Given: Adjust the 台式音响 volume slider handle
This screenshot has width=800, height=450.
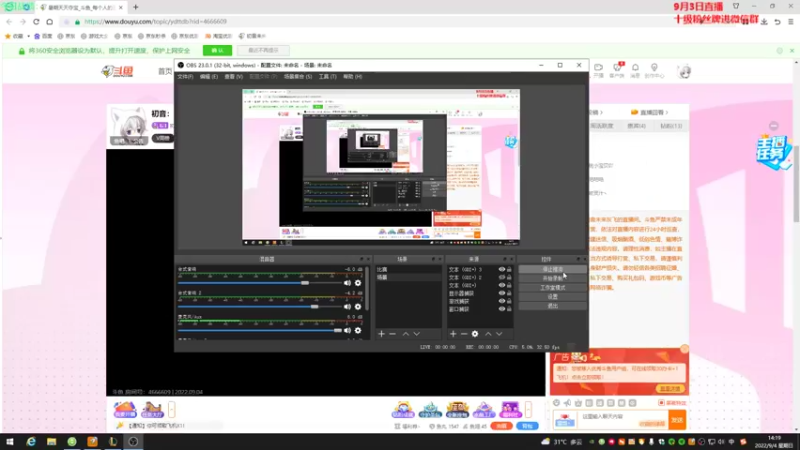Looking at the screenshot, I should 305,283.
